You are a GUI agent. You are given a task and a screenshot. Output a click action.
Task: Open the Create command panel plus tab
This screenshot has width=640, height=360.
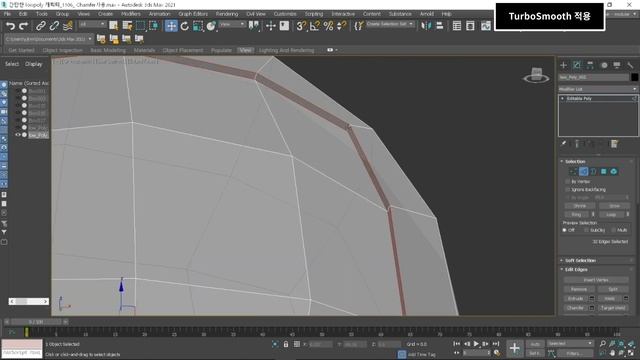[564, 65]
